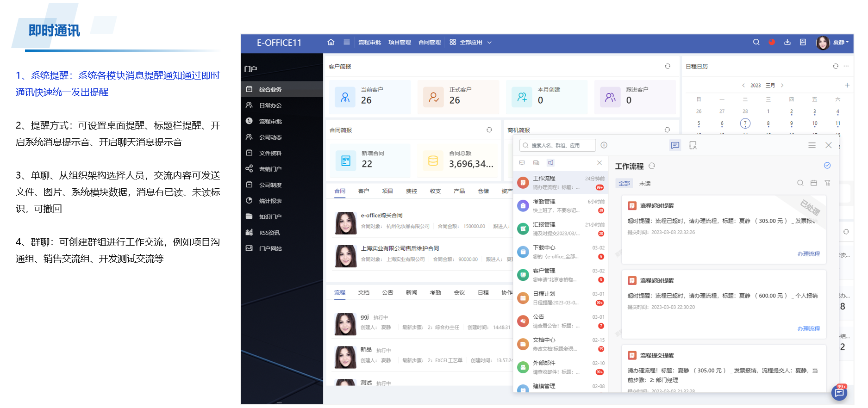Select 综合业务 in the sidebar
The width and height of the screenshot is (868, 408).
(x=282, y=89)
